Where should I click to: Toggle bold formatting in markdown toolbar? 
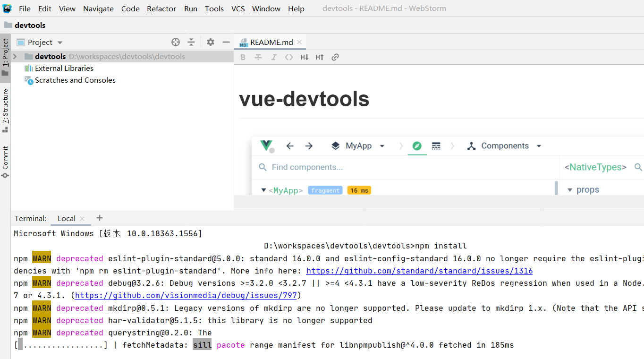[x=243, y=57]
